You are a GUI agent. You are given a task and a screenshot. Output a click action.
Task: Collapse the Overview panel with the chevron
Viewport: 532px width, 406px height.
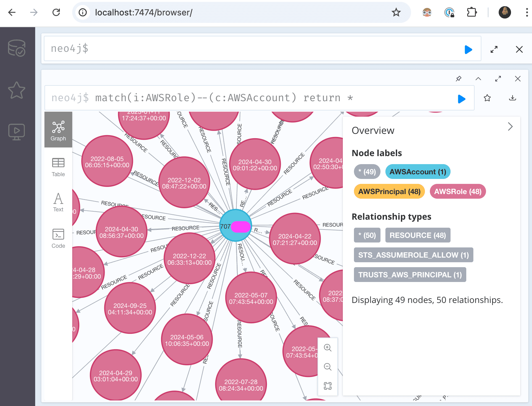510,126
